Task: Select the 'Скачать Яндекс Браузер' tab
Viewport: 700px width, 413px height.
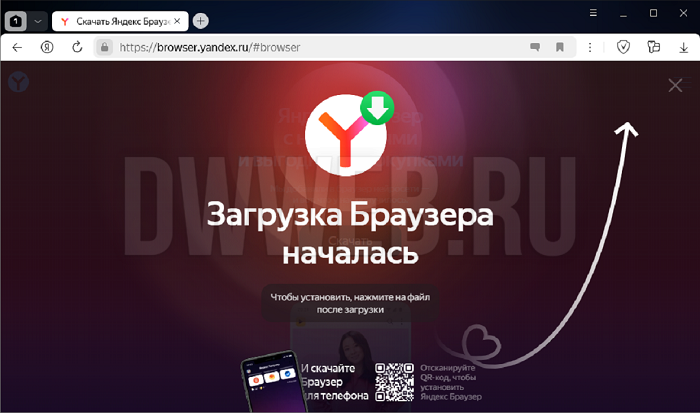Action: [x=120, y=21]
